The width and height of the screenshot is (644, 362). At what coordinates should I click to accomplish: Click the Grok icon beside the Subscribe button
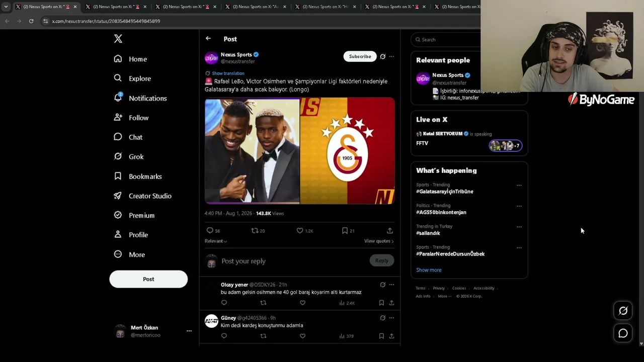[x=383, y=56]
